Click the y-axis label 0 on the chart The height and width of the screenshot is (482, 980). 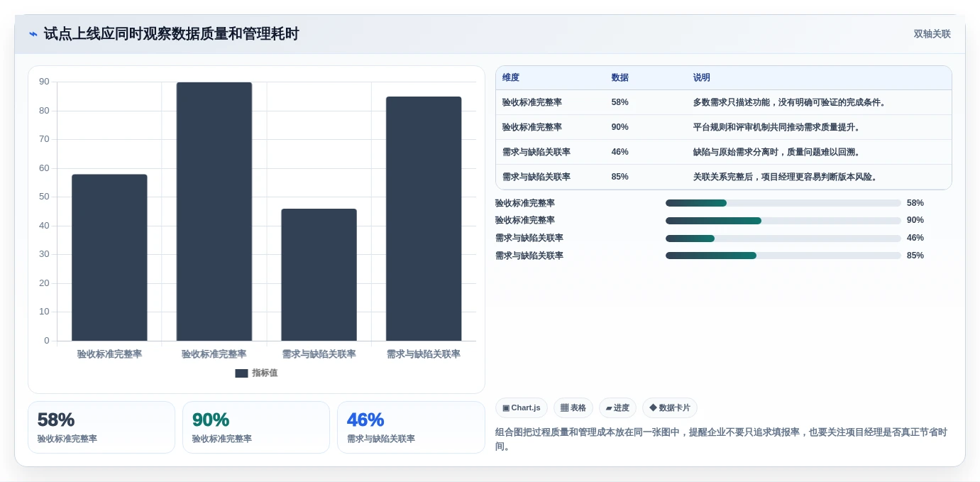pos(47,341)
